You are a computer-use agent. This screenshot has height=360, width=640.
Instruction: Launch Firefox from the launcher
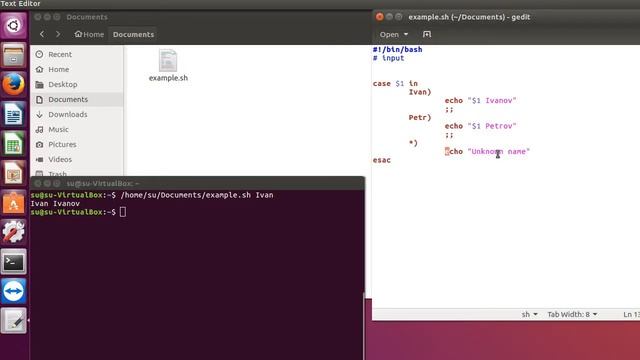[x=13, y=84]
